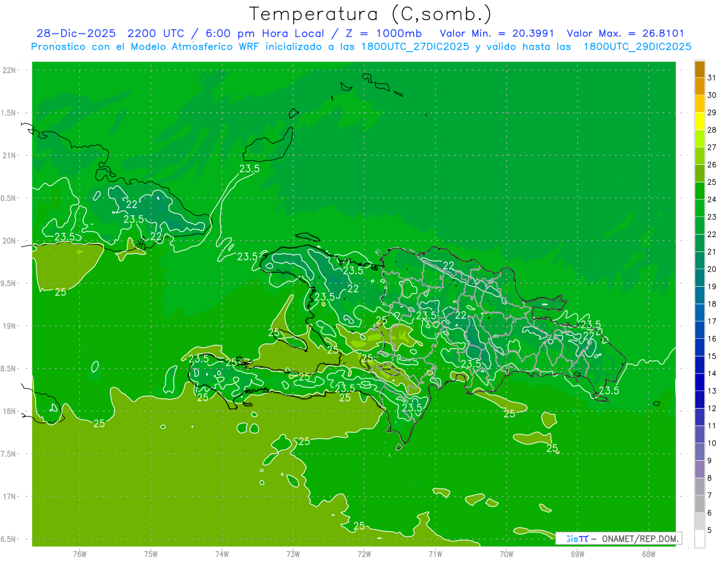This screenshot has width=728, height=562.
Task: Click the legend value '26'
Action: (712, 165)
